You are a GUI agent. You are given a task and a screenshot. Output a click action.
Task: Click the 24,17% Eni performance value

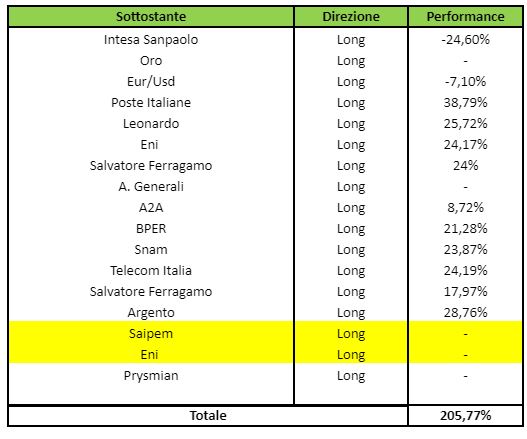tap(465, 145)
